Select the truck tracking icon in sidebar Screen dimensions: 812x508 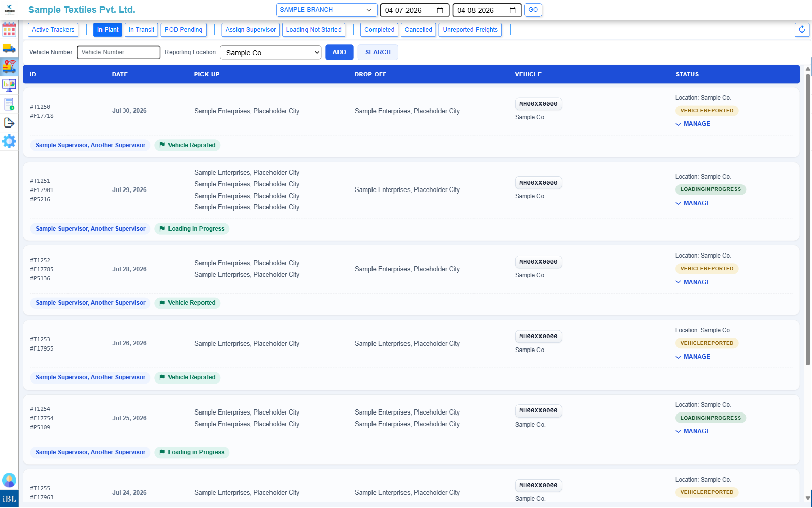[x=9, y=67]
